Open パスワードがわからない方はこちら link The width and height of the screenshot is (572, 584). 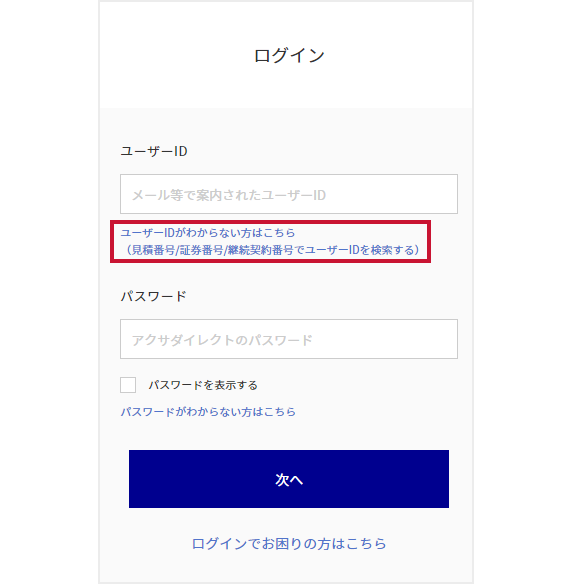click(208, 412)
